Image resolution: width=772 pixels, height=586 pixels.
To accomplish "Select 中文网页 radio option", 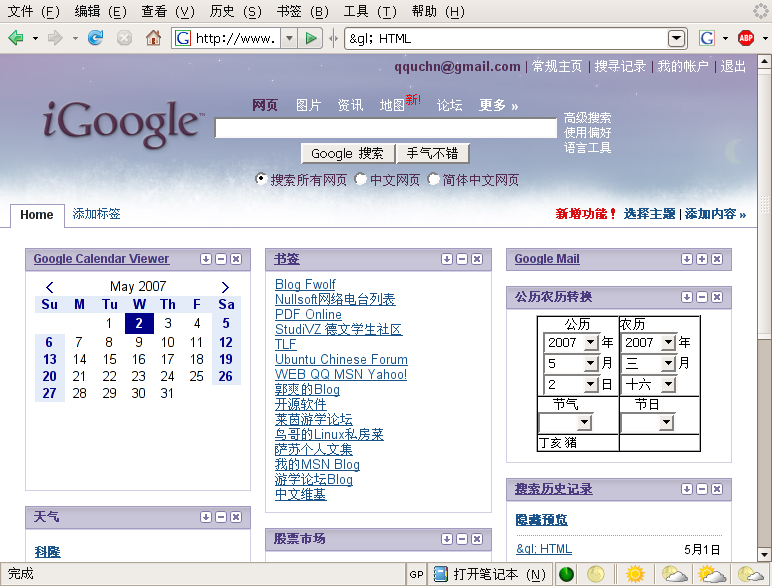I will (361, 179).
